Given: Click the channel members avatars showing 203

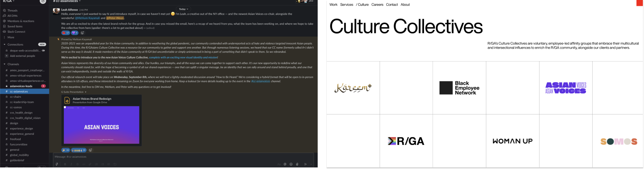Looking at the screenshot, I should tap(305, 1).
